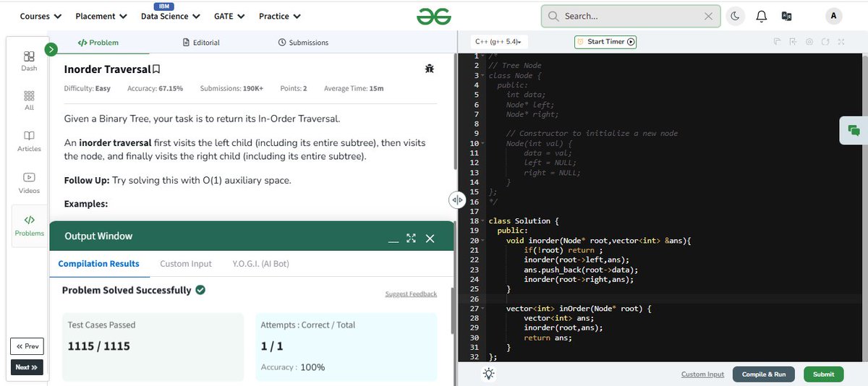Image resolution: width=868 pixels, height=386 pixels.
Task: Click the green Submit button
Action: tap(823, 374)
